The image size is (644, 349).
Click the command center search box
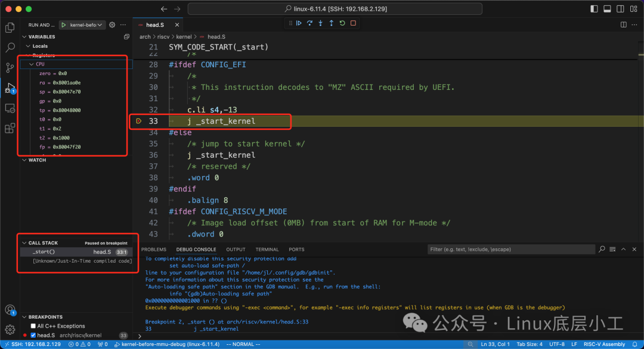point(335,9)
